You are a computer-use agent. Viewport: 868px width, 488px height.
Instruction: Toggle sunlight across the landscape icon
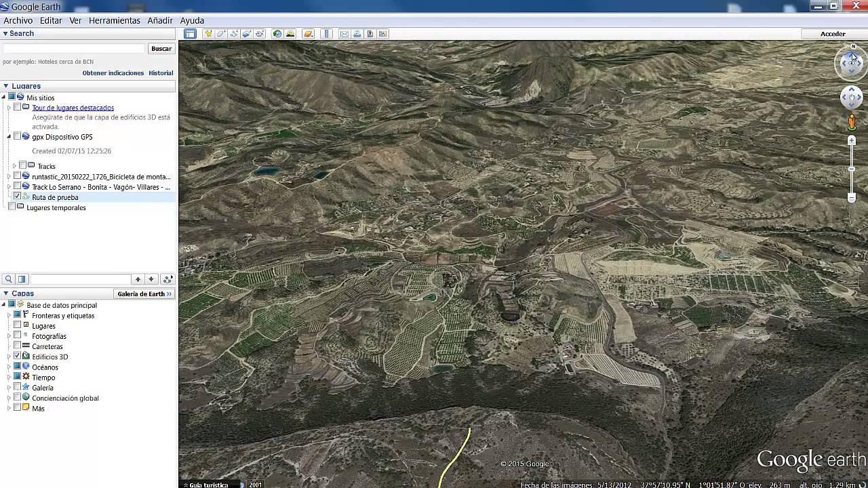pyautogui.click(x=290, y=34)
